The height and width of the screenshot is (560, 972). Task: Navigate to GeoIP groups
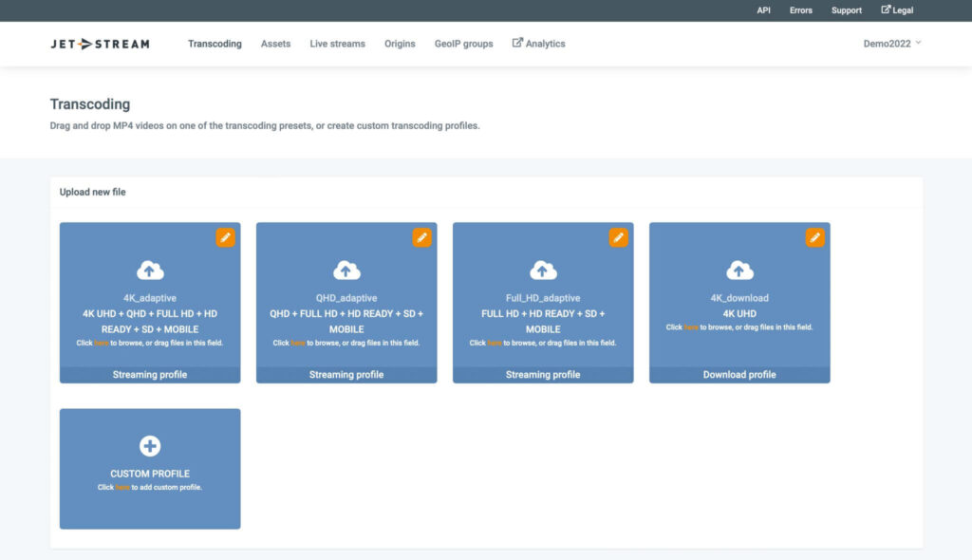(463, 44)
